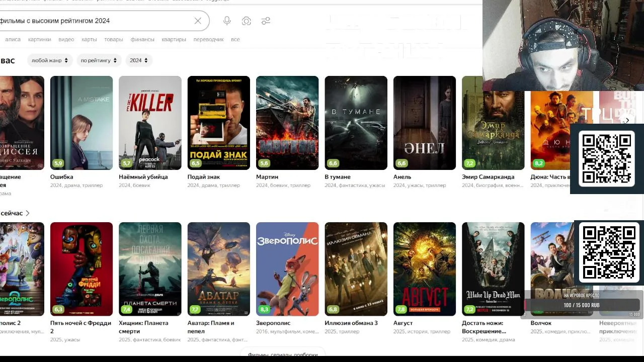Viewport: 644px width, 362px height.
Task: Open the 'Зверополис' 2016 poster
Action: pyautogui.click(x=287, y=269)
